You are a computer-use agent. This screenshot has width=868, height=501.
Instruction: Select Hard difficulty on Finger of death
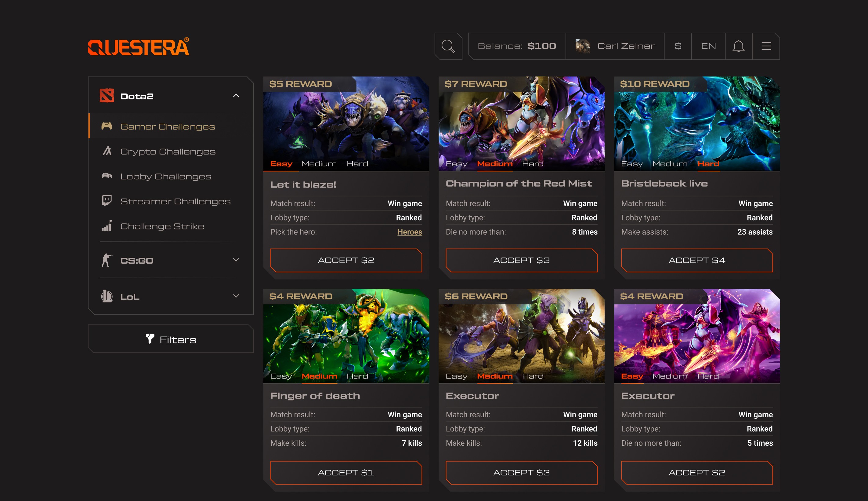point(357,376)
